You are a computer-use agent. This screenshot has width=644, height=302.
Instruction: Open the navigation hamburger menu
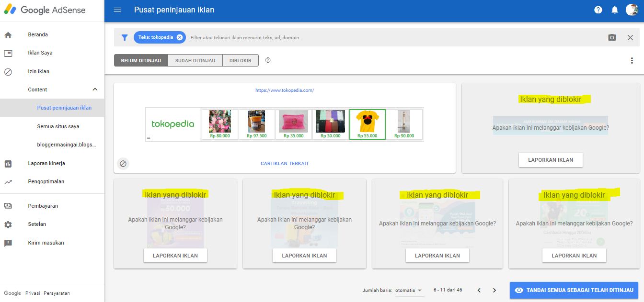pos(117,10)
